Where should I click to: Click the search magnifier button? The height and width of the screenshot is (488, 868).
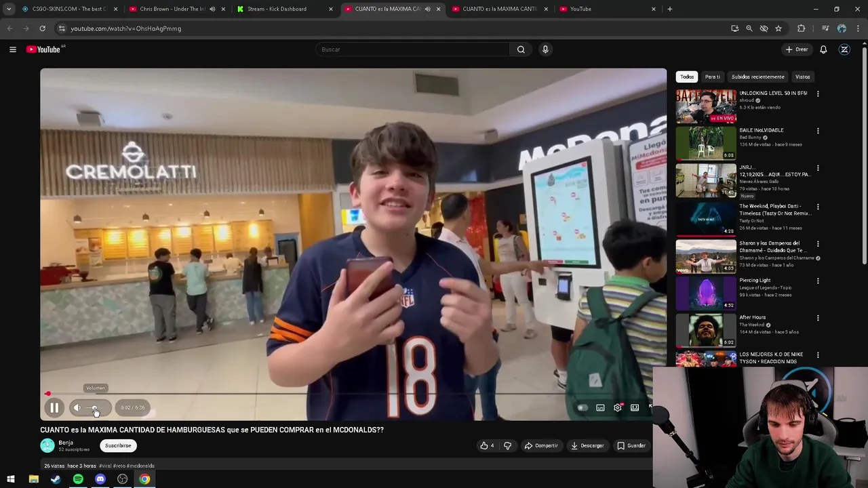click(x=521, y=49)
